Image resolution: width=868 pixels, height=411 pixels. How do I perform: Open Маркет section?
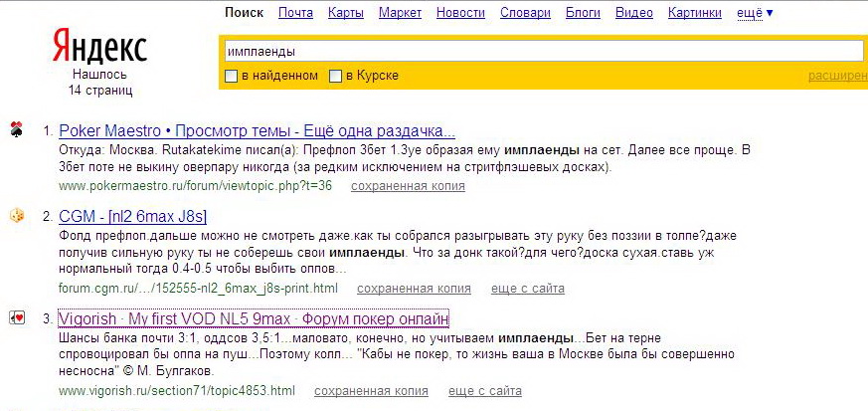click(x=401, y=12)
